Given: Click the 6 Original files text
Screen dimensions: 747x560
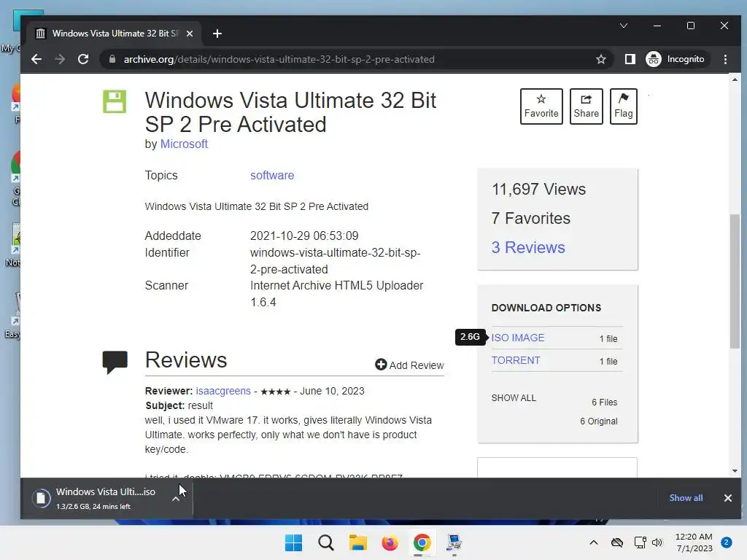Looking at the screenshot, I should (598, 421).
